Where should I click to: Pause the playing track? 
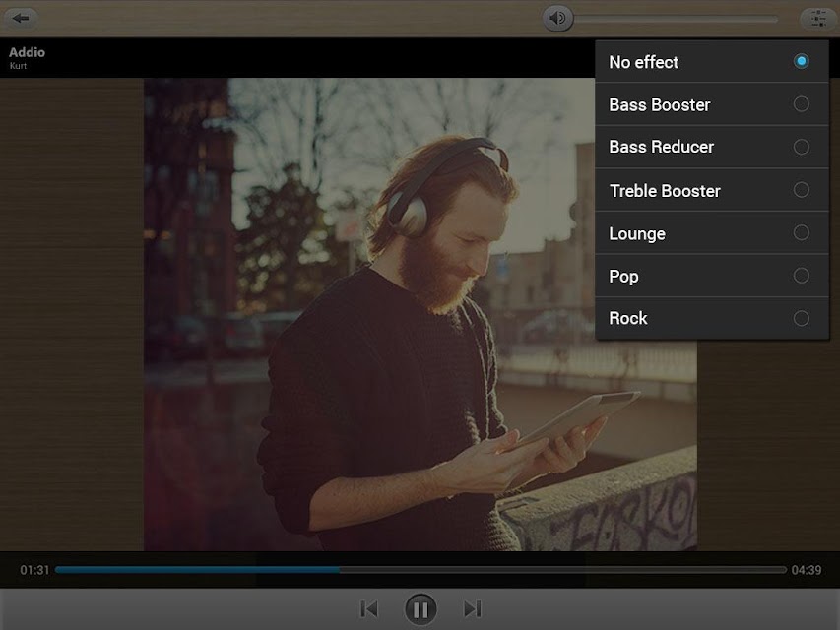[420, 609]
